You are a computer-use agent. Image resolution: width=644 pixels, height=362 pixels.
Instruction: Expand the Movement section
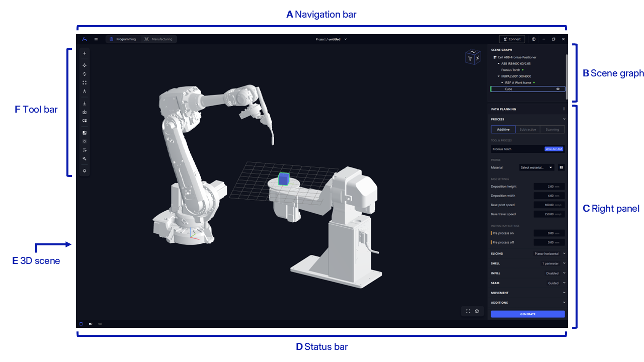[x=528, y=293]
